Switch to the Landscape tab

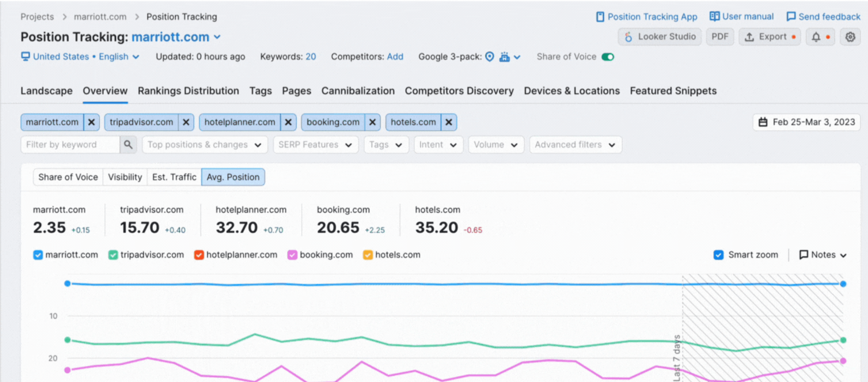(47, 91)
